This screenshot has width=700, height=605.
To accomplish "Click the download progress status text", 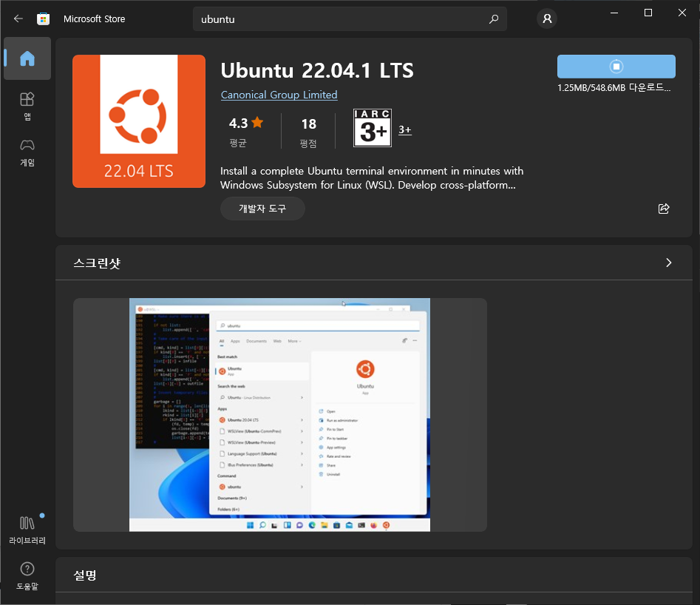I will [614, 87].
